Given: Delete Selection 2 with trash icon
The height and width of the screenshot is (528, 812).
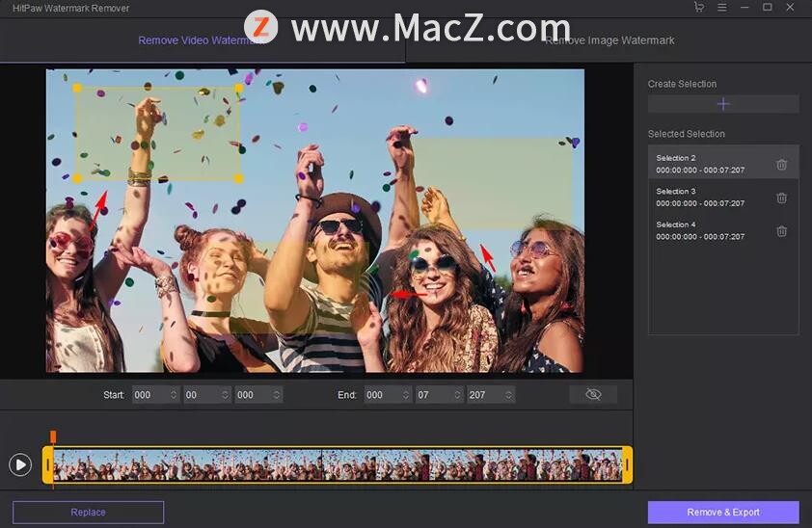Looking at the screenshot, I should coord(782,165).
